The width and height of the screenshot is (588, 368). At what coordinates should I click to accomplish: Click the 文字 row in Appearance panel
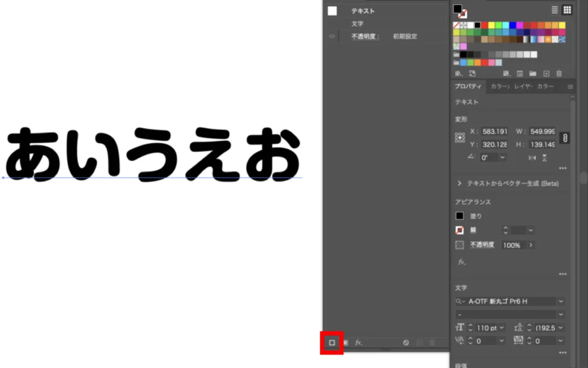click(357, 24)
